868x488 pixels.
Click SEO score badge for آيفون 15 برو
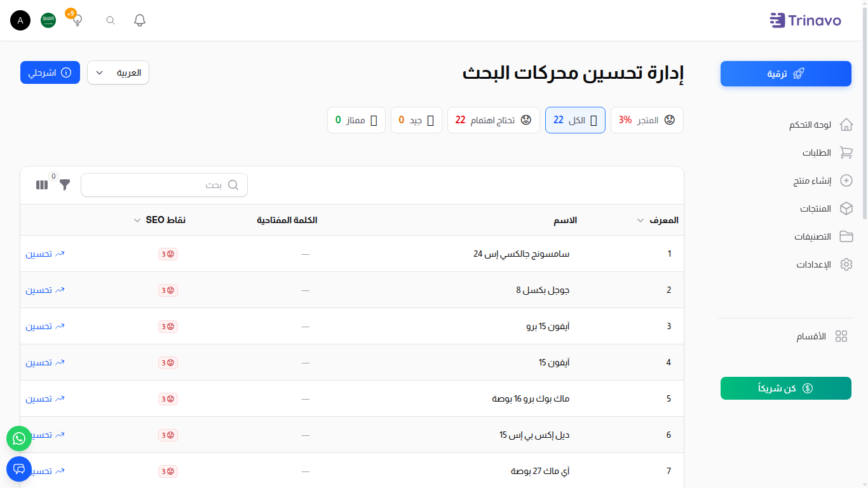pyautogui.click(x=168, y=327)
